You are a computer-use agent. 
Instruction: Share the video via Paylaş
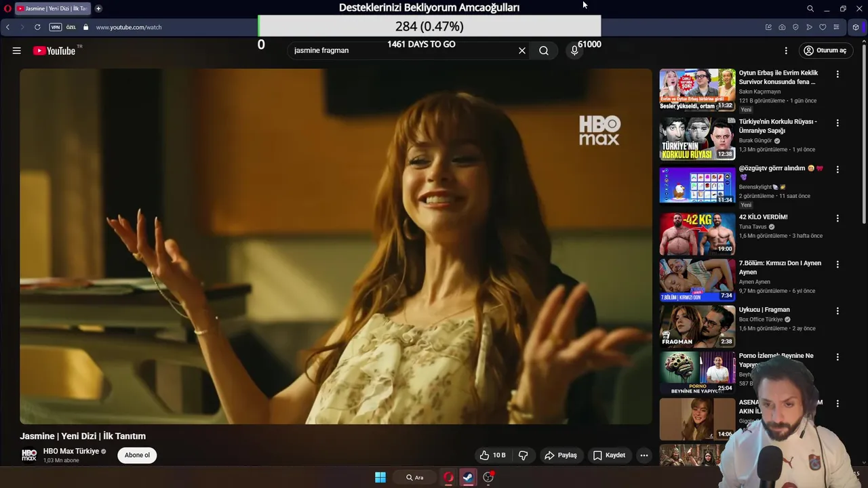[561, 455]
